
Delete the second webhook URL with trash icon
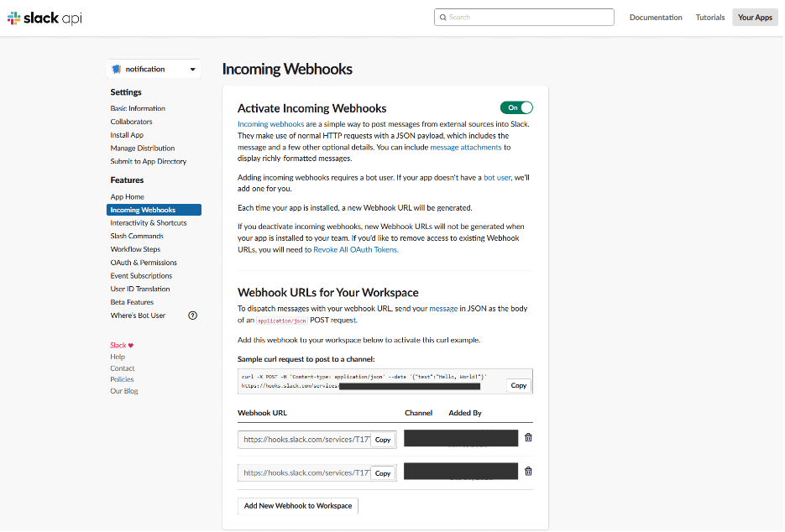[x=528, y=472]
